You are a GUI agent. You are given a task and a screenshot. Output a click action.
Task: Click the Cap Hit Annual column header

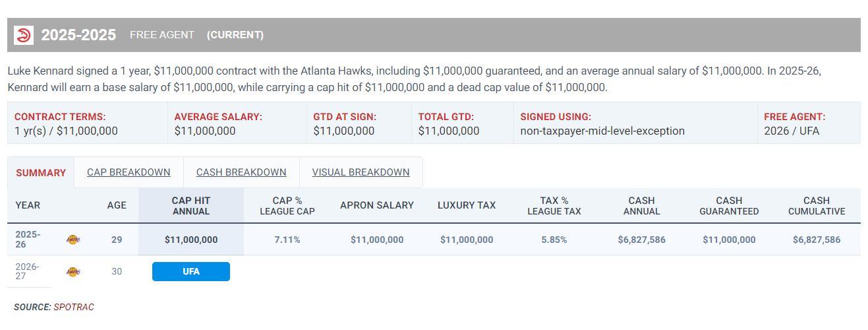tap(191, 206)
